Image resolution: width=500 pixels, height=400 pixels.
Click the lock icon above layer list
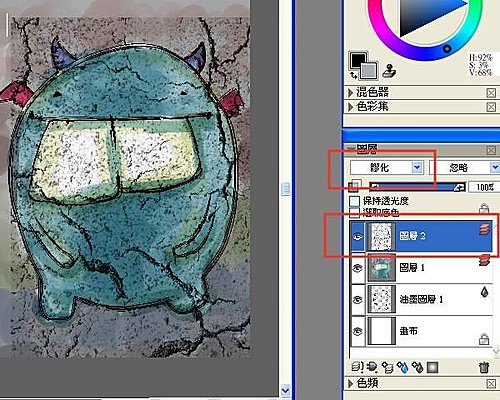pyautogui.click(x=484, y=209)
